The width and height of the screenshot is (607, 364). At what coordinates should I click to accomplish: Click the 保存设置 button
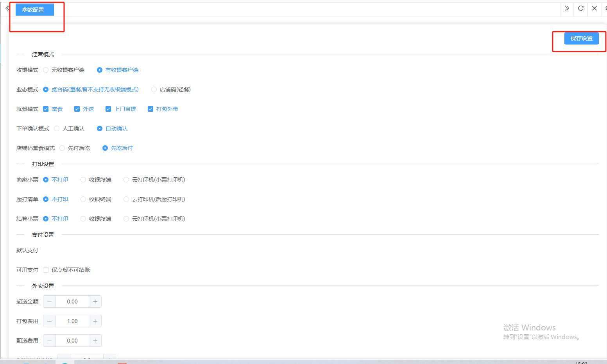[x=581, y=38]
